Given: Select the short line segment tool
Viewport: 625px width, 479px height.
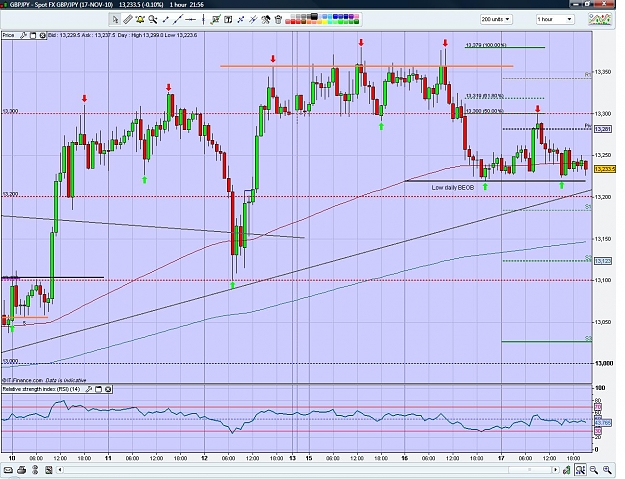Looking at the screenshot, I should pos(166,19).
